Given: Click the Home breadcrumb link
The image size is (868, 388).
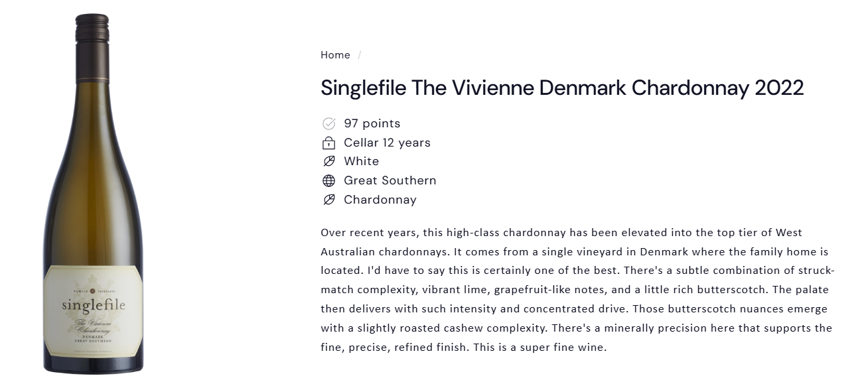Looking at the screenshot, I should (x=335, y=55).
